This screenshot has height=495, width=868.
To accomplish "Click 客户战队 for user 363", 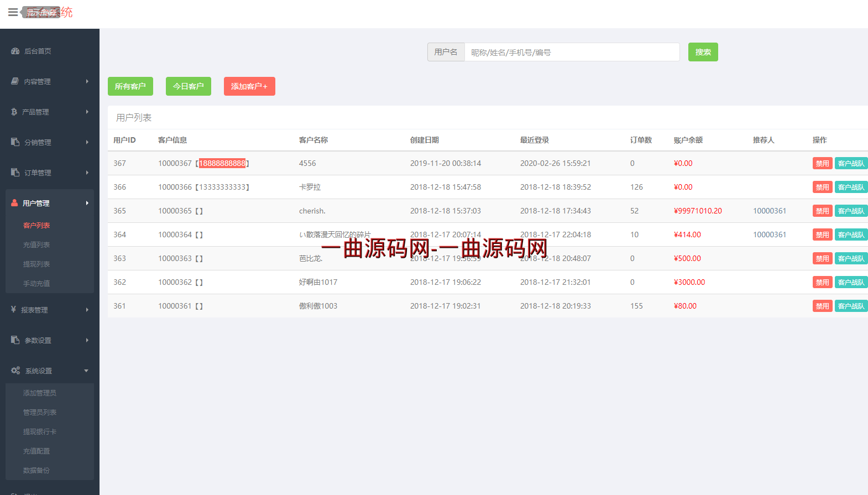I will pyautogui.click(x=851, y=258).
